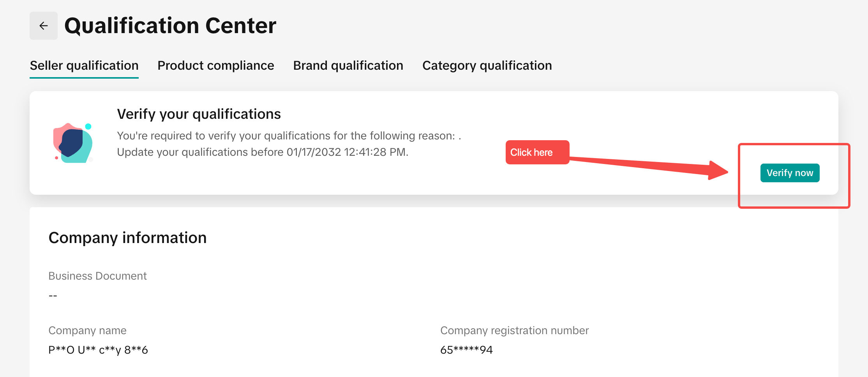Click the empty Business Document value dashes
Viewport: 868px width, 377px height.
[x=53, y=296]
